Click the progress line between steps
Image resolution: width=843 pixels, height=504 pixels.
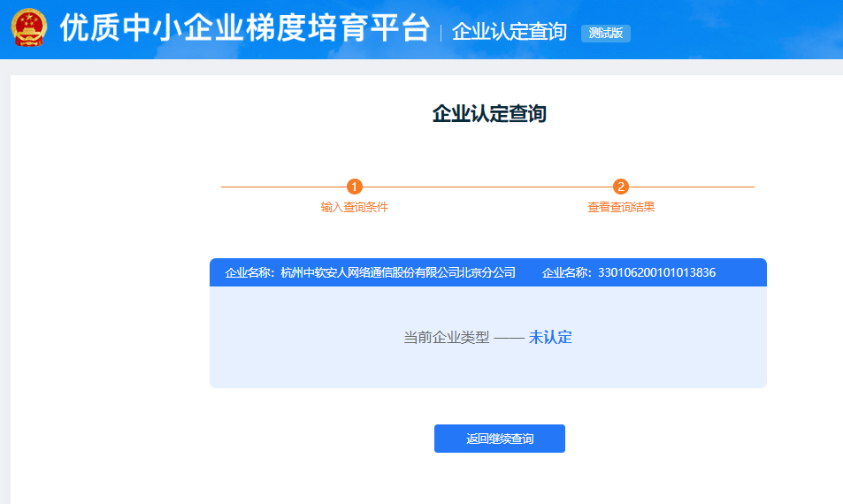point(487,187)
